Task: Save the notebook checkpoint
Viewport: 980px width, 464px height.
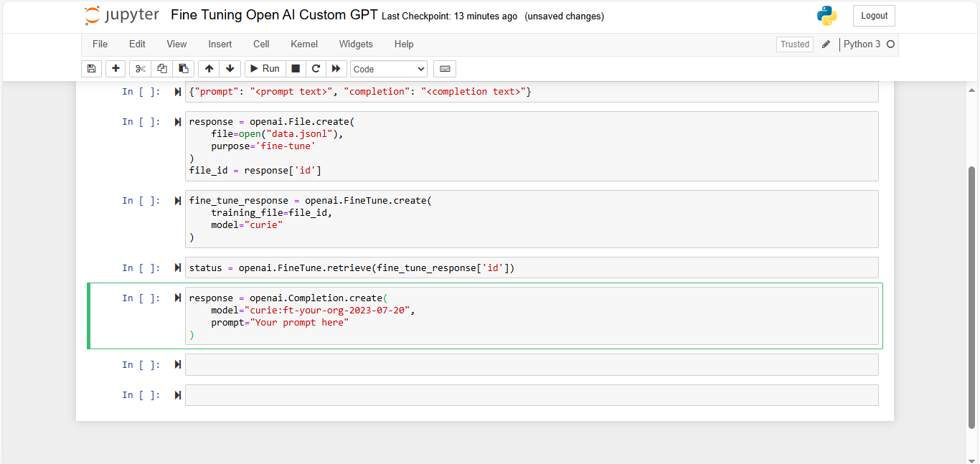Action: [91, 68]
